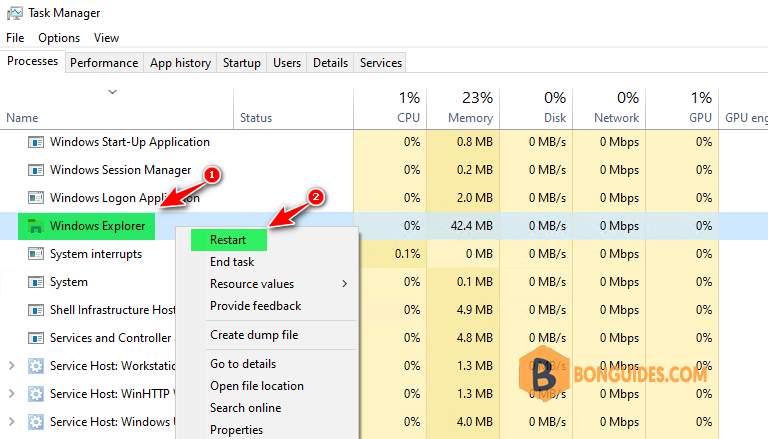The image size is (768, 439).
Task: Open the View menu
Action: 106,38
